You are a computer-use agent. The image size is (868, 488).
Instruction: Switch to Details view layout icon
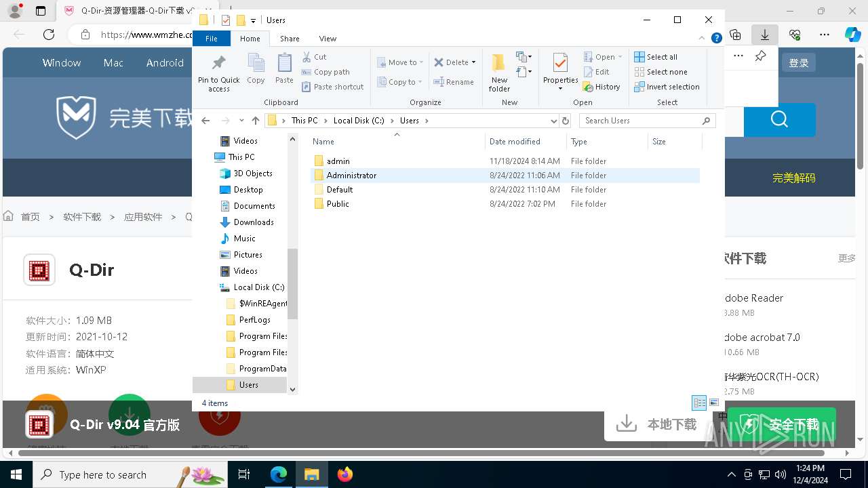click(x=699, y=403)
